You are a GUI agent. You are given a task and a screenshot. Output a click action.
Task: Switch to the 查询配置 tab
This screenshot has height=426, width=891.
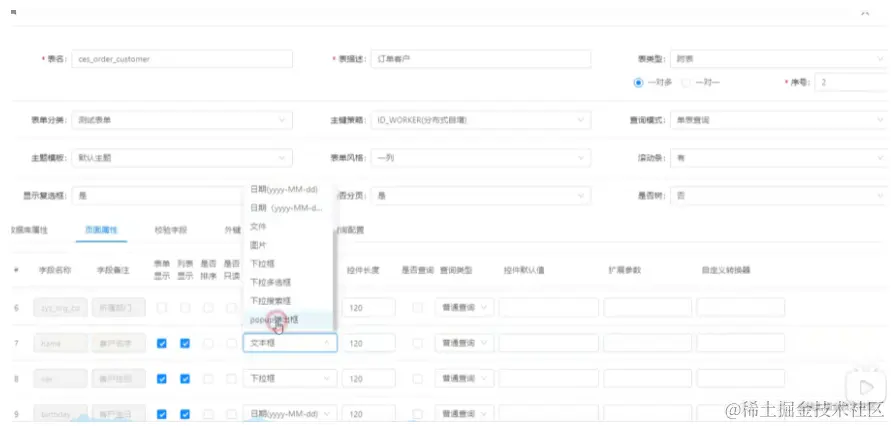pos(351,230)
